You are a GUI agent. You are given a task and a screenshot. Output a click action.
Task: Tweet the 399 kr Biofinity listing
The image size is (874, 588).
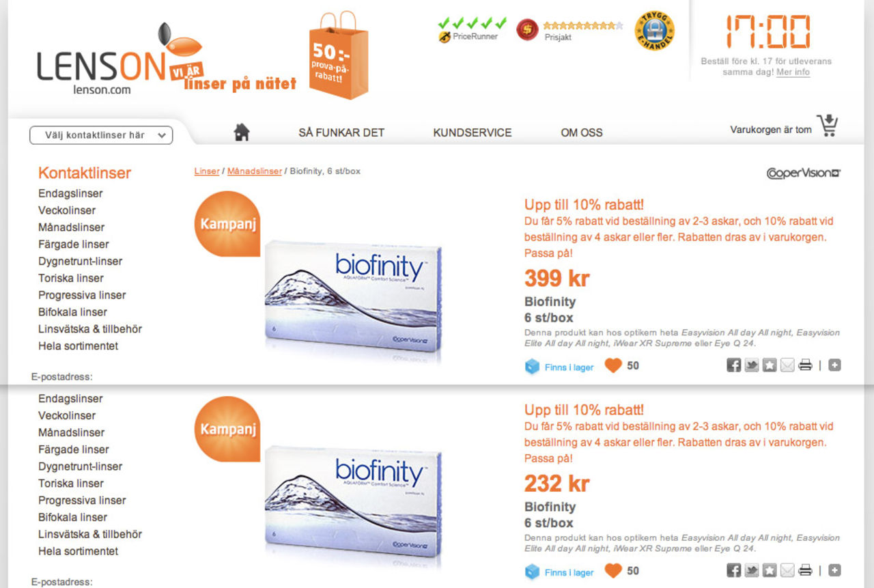coord(752,365)
